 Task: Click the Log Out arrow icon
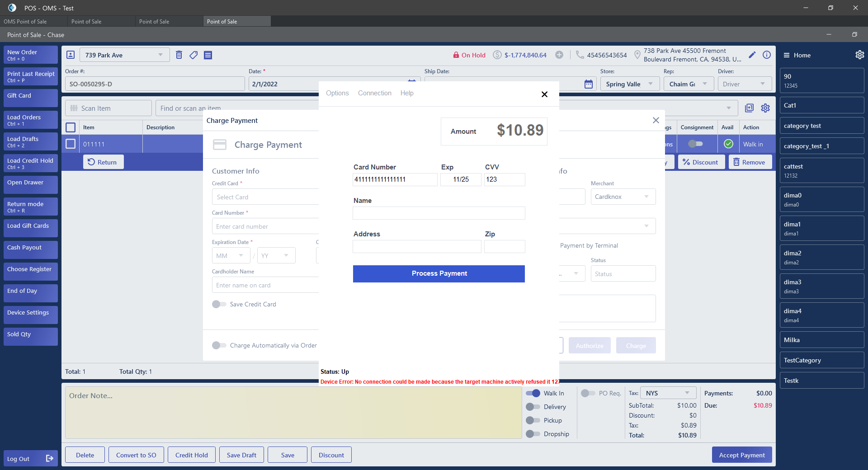point(50,458)
